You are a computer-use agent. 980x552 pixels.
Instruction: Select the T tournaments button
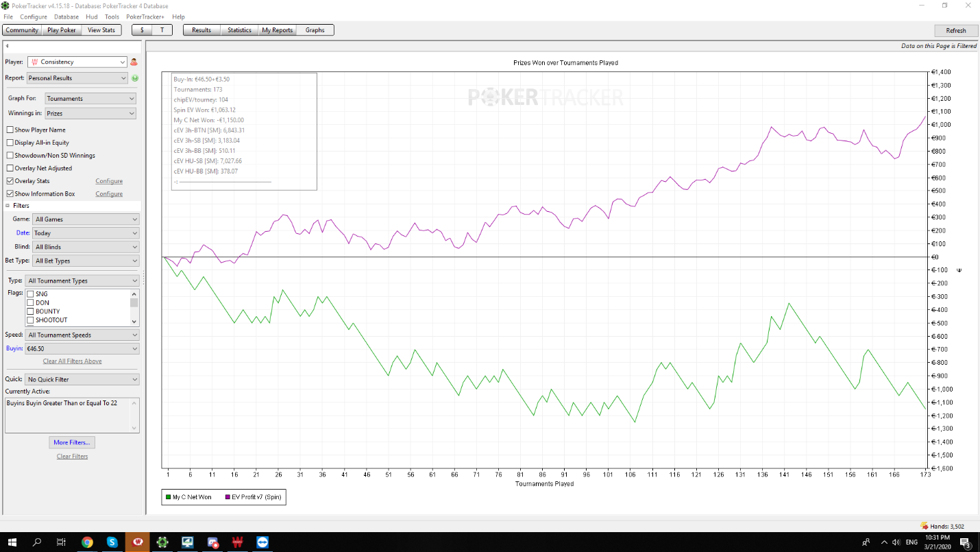point(162,30)
